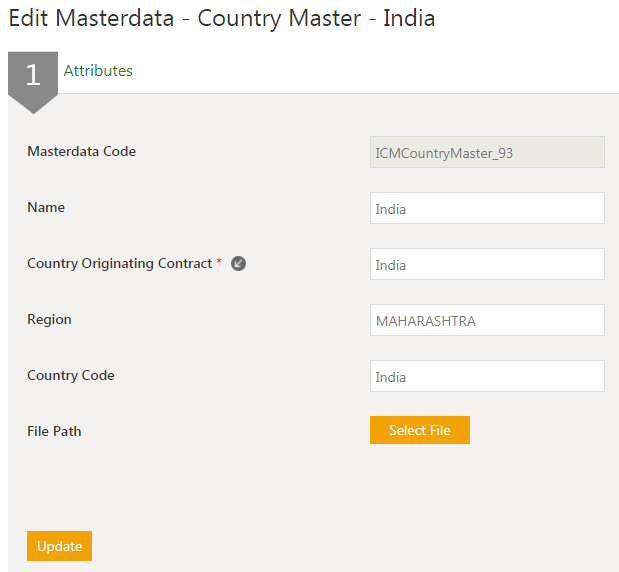The image size is (619, 572).
Task: Click the Update button
Action: [59, 546]
